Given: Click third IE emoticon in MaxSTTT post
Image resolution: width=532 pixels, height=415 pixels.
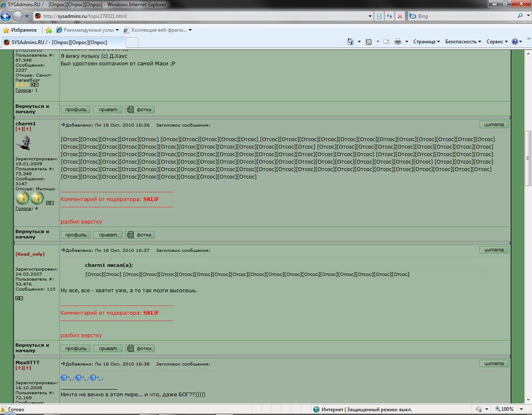Looking at the screenshot, I should click(96, 378).
